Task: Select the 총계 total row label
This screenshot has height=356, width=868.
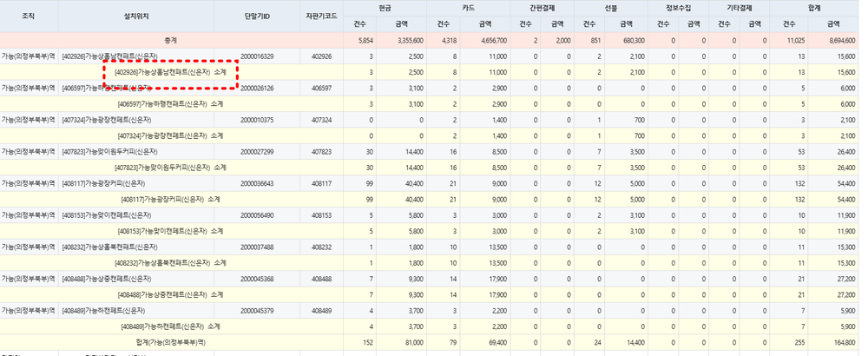Action: coord(171,40)
